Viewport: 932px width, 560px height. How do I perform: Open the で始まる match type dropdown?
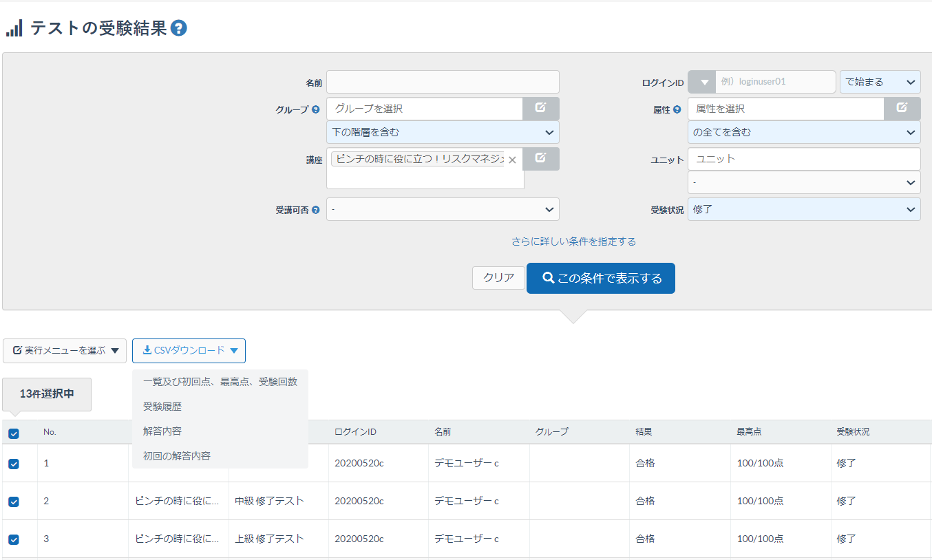880,82
